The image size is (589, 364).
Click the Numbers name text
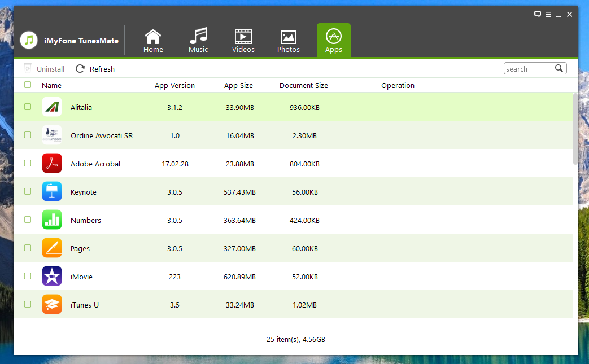click(86, 220)
